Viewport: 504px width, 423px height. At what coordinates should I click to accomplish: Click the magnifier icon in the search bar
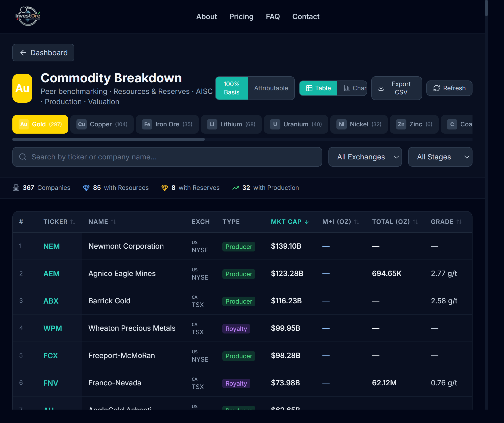tap(23, 157)
